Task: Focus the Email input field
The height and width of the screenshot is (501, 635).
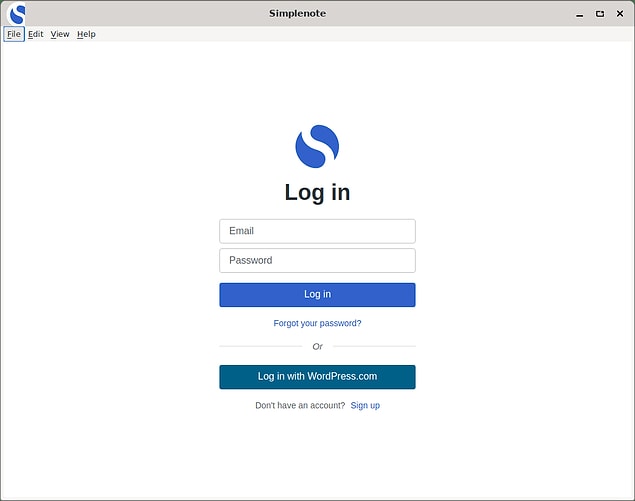Action: 317,231
